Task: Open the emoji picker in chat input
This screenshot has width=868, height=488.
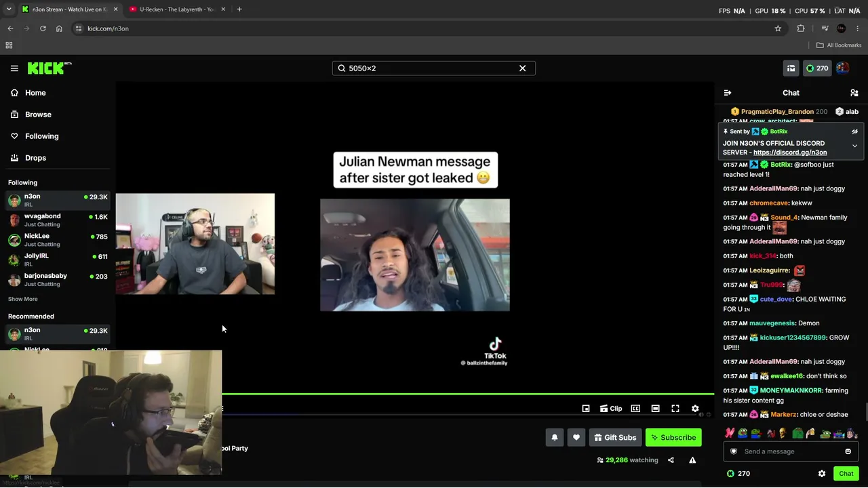Action: pyautogui.click(x=848, y=451)
